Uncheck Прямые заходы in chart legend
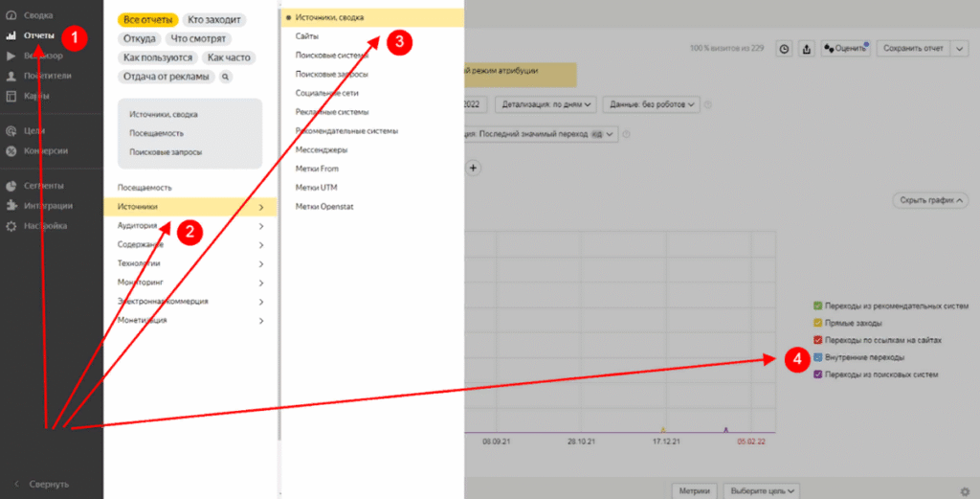This screenshot has width=980, height=499. tap(817, 323)
